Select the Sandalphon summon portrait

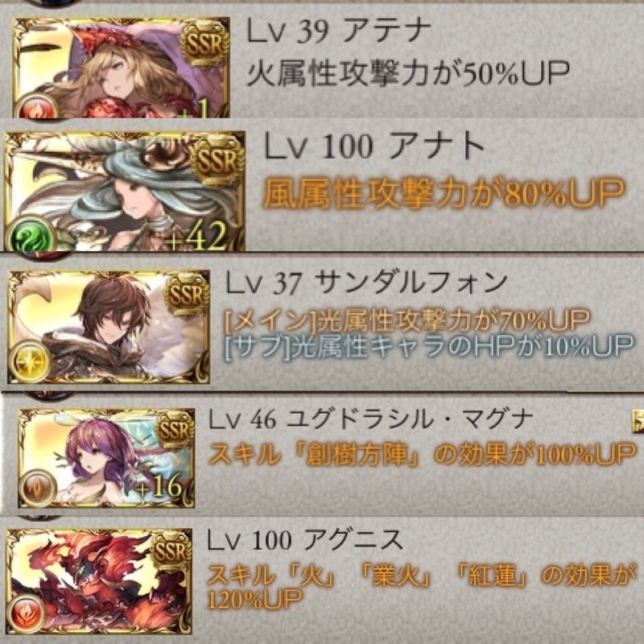click(x=109, y=327)
